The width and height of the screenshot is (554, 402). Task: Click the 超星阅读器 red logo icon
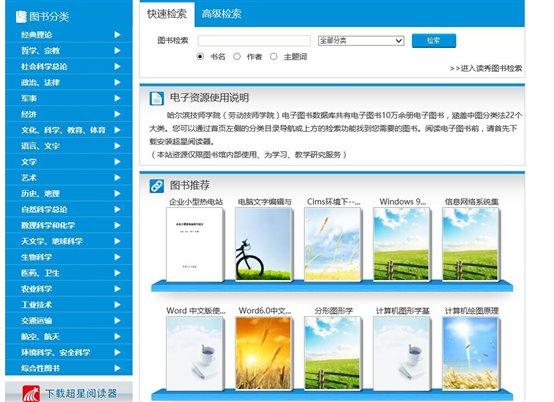[31, 393]
